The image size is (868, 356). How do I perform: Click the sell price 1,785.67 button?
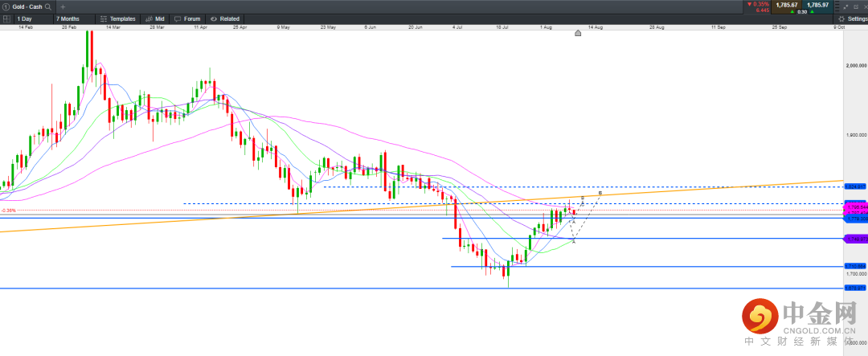click(785, 5)
